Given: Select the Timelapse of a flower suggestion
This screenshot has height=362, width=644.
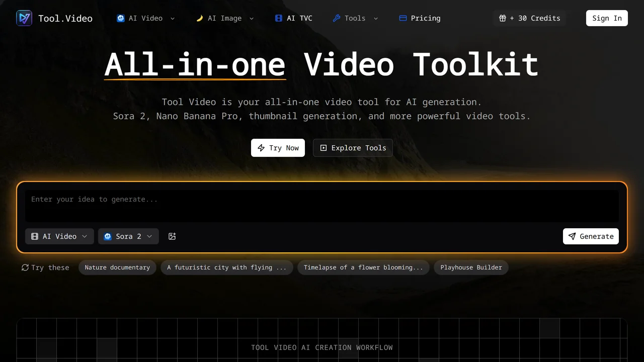Looking at the screenshot, I should coord(363,267).
